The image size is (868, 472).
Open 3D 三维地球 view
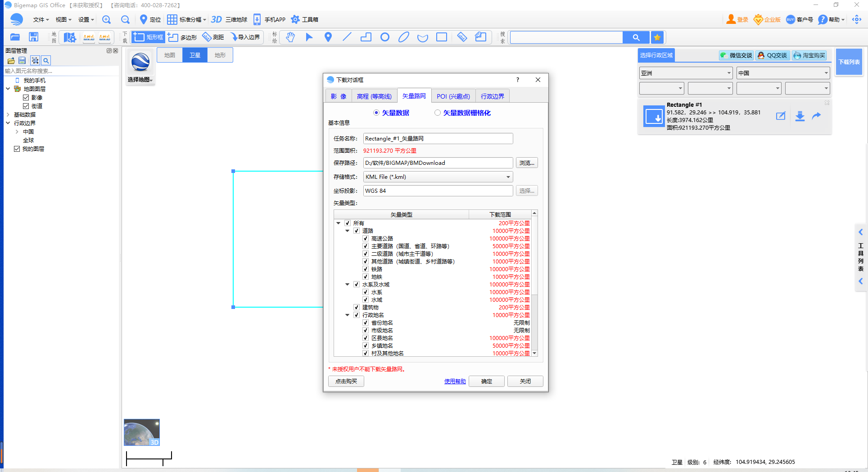[x=229, y=19]
